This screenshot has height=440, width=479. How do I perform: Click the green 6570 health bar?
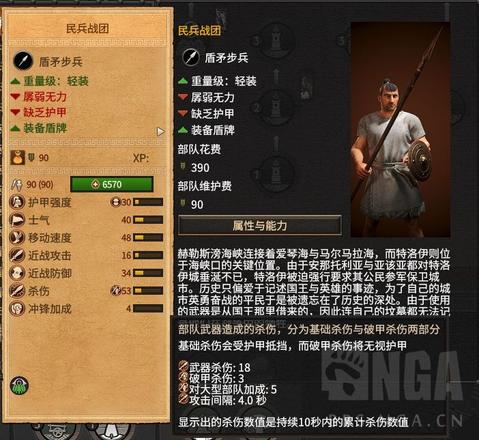click(112, 184)
